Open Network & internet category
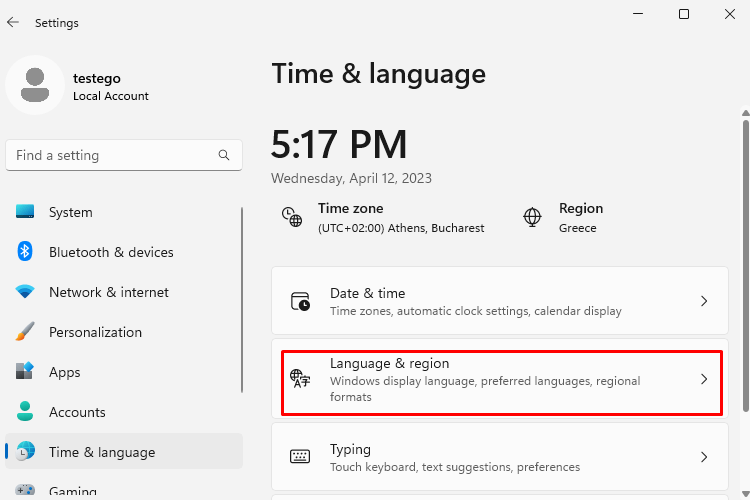This screenshot has height=500, width=750. 123,292
